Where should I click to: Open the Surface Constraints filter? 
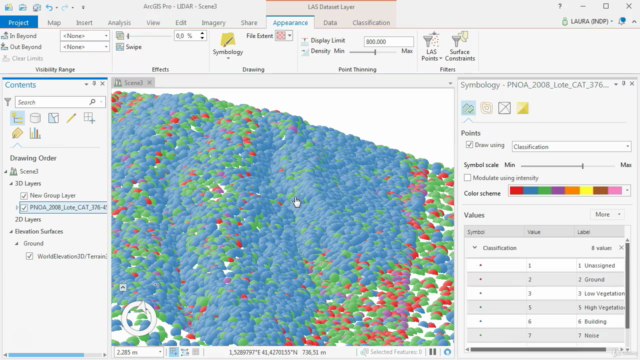pyautogui.click(x=460, y=46)
